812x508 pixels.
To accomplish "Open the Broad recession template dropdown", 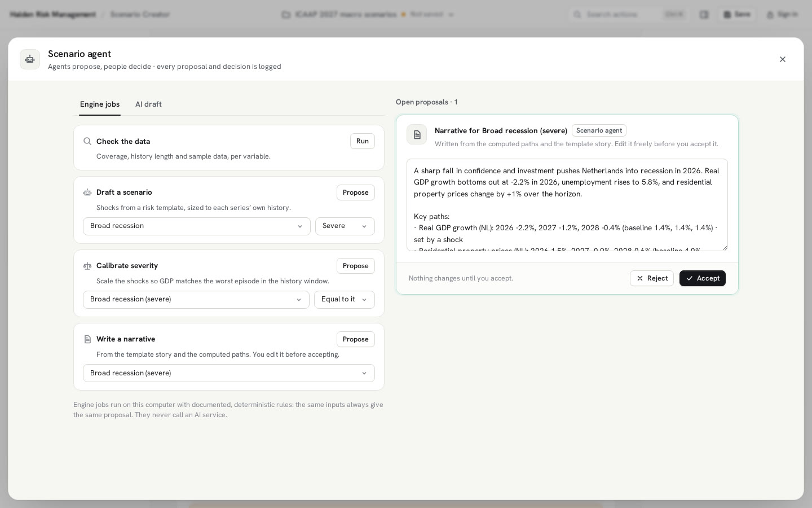I will click(197, 226).
